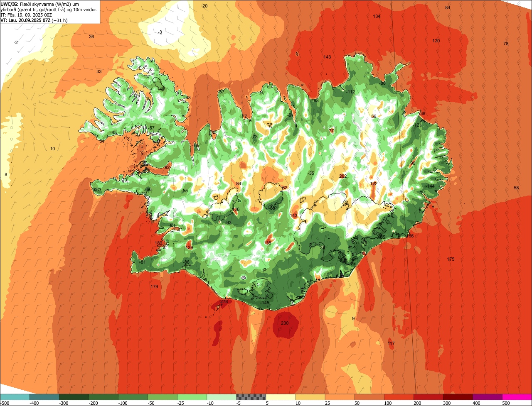Image resolution: width=532 pixels, height=406 pixels.
Task: Click the 166 value off the southeast coast
Action: point(410,236)
